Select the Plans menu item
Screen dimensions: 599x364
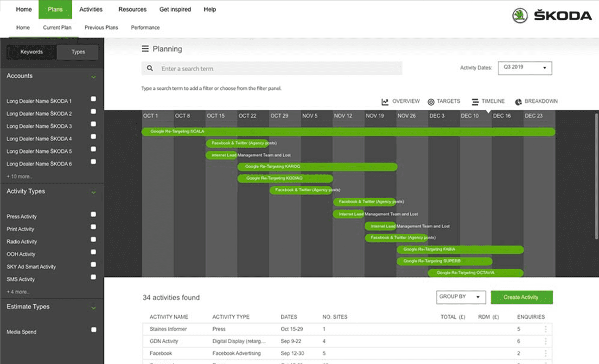click(55, 9)
